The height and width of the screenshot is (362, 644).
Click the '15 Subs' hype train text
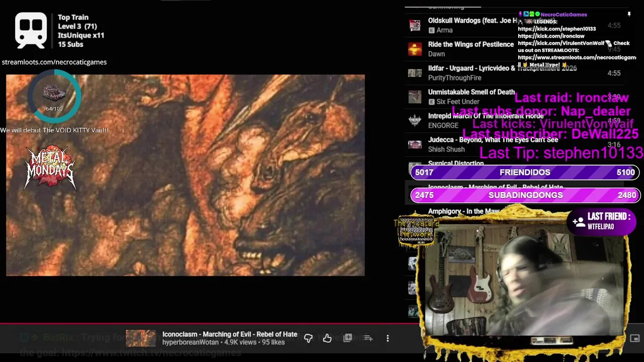coord(70,44)
